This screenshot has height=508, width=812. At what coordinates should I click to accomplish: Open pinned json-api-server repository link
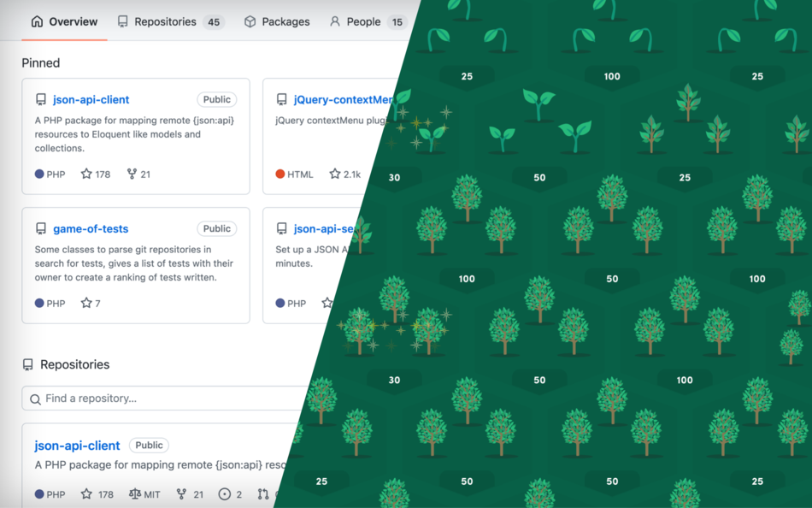(324, 228)
